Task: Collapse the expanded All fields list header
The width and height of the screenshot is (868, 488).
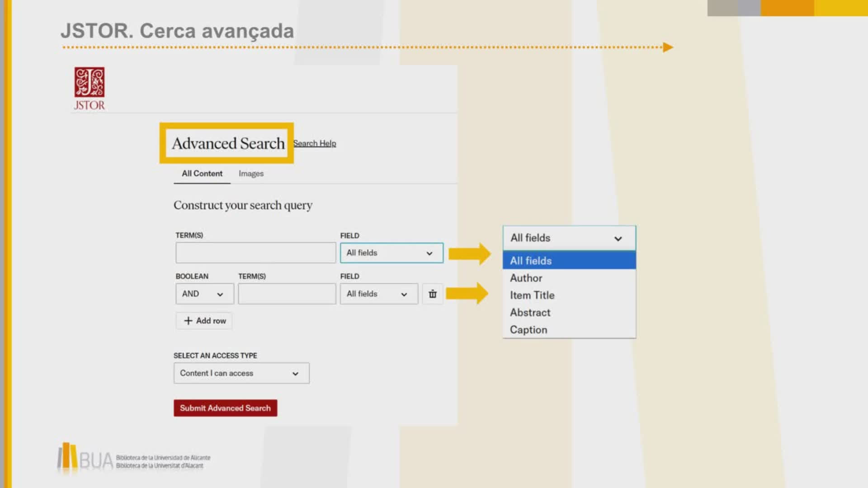Action: point(569,238)
